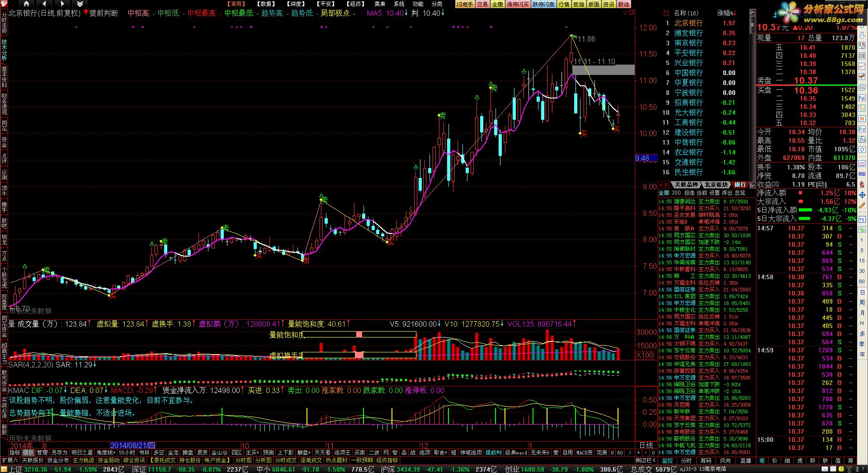
Task: Click the double-chevron down icon
Action: 80,4
